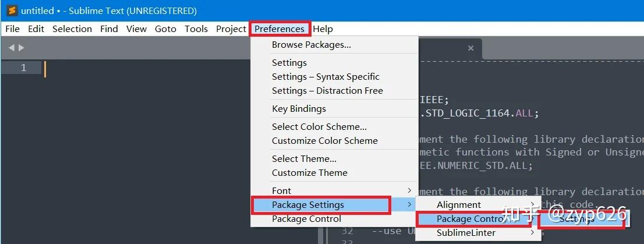Select Browse Packages menu entry
Viewport: 644px width, 244px height.
pos(311,44)
